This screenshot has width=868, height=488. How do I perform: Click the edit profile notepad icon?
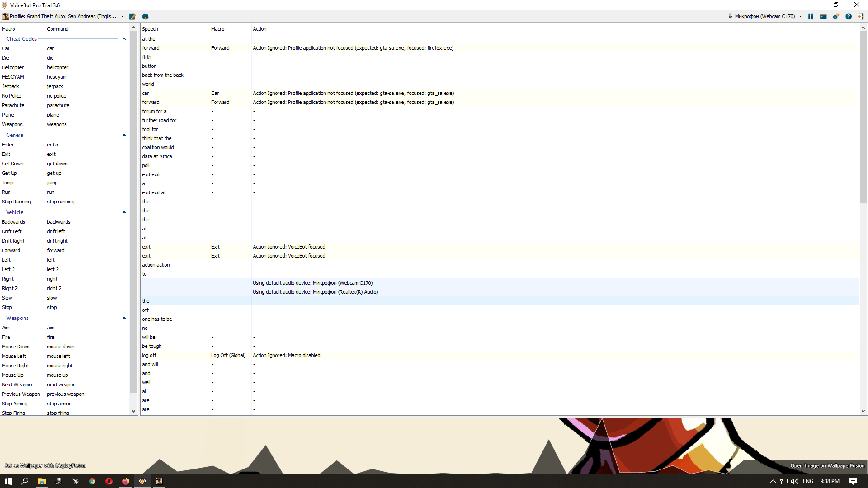132,16
